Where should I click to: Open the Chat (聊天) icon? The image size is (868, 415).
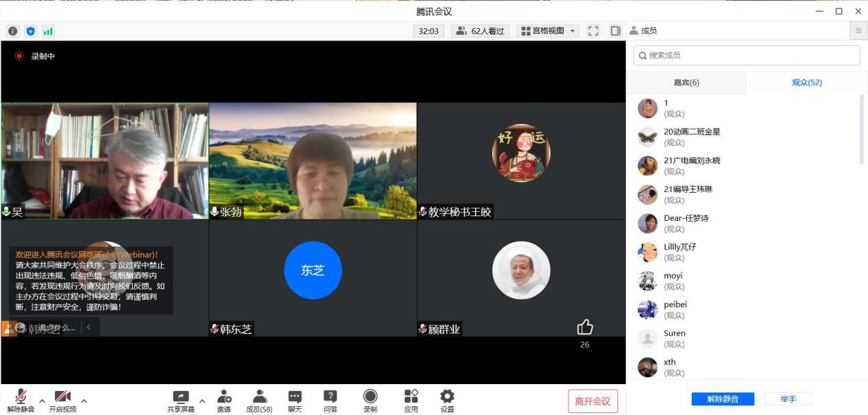click(295, 401)
